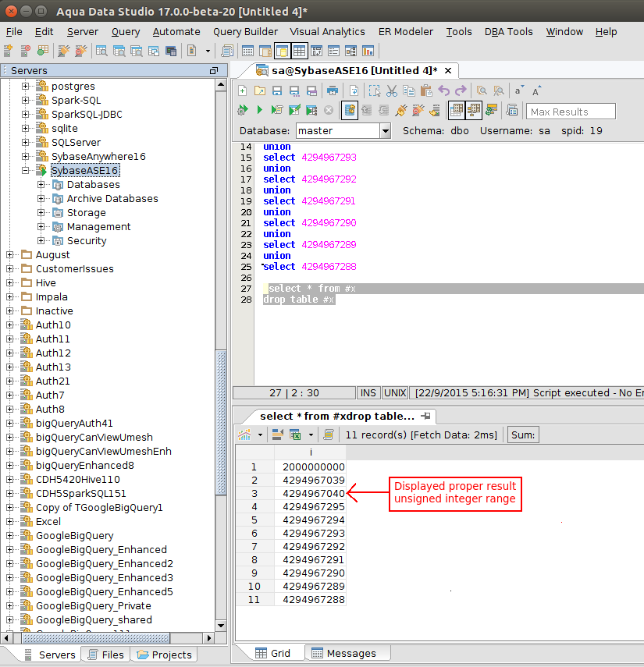Close the sa@SybaseASE16 Untitled 4 tab
The image size is (644, 667).
pyautogui.click(x=448, y=71)
